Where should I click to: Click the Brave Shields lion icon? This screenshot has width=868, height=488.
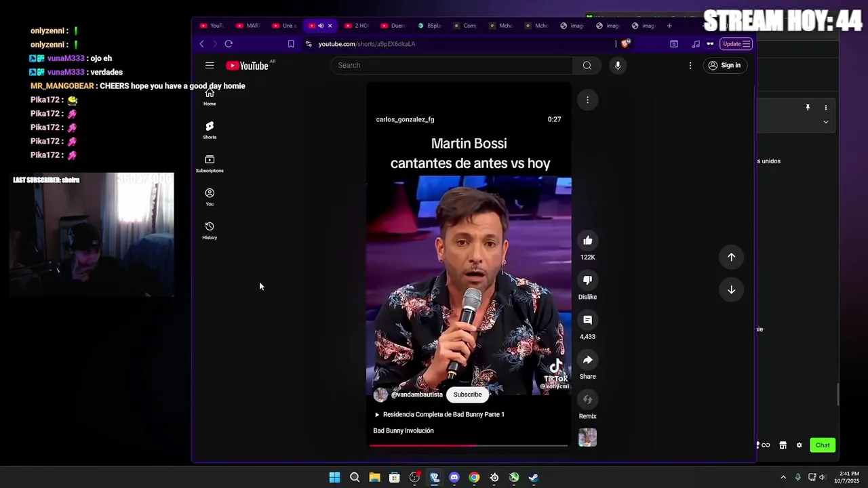tap(626, 43)
